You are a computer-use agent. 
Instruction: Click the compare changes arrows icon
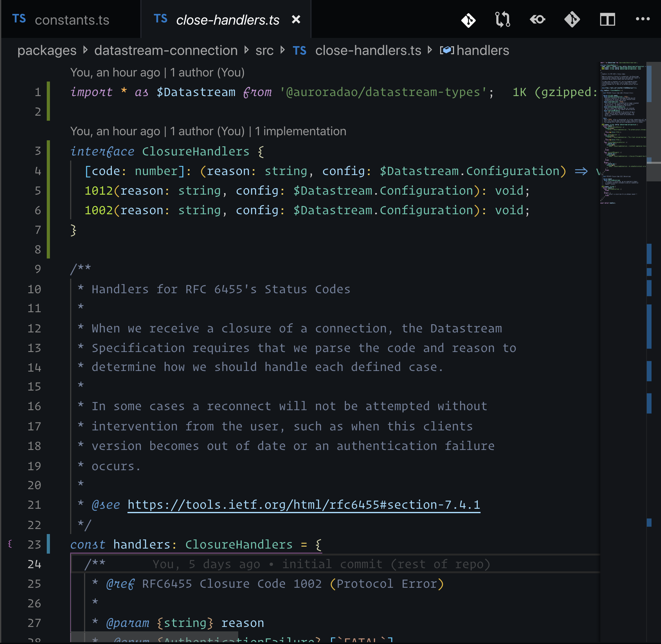[503, 20]
